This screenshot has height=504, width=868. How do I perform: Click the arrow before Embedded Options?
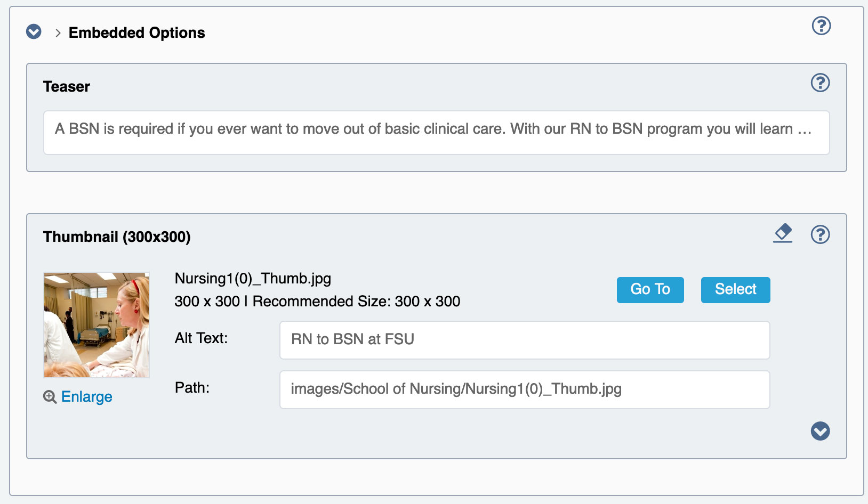pyautogui.click(x=58, y=33)
